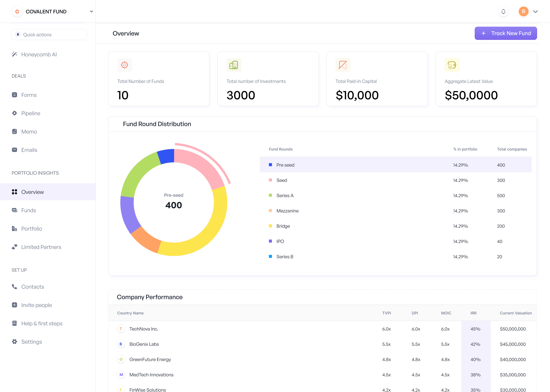Click the Funds sidebar icon
Viewport: 550px width, 392px height.
[x=15, y=210]
